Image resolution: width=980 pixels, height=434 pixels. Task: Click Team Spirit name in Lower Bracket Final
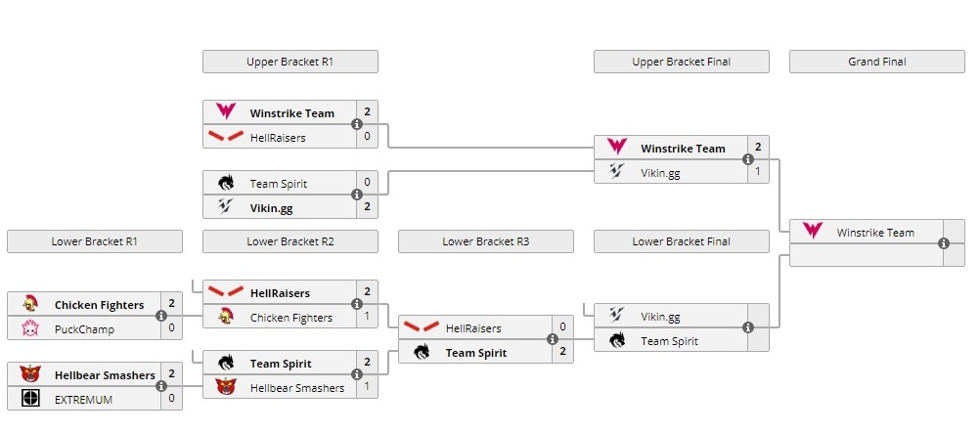coord(670,341)
